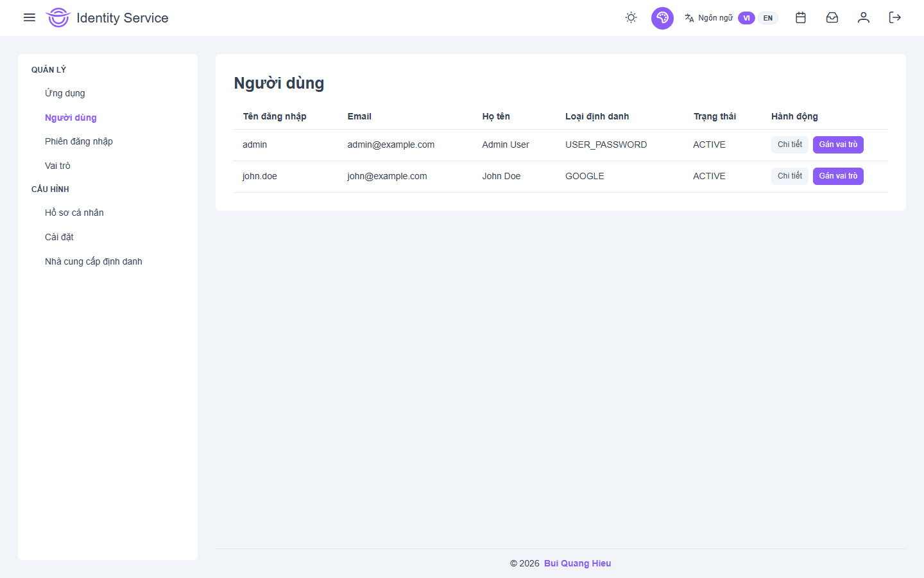924x578 pixels.
Task: Click the logout icon
Action: point(895,18)
